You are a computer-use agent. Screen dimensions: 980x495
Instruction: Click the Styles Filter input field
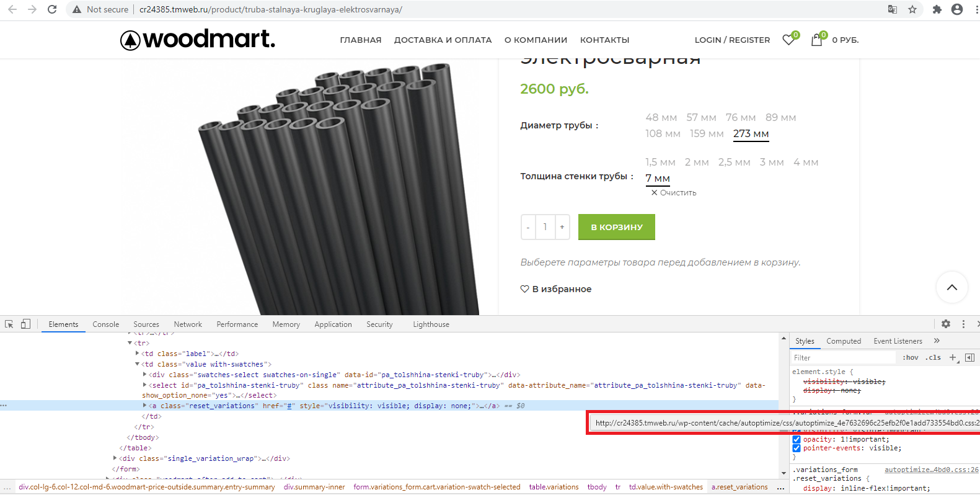click(844, 357)
